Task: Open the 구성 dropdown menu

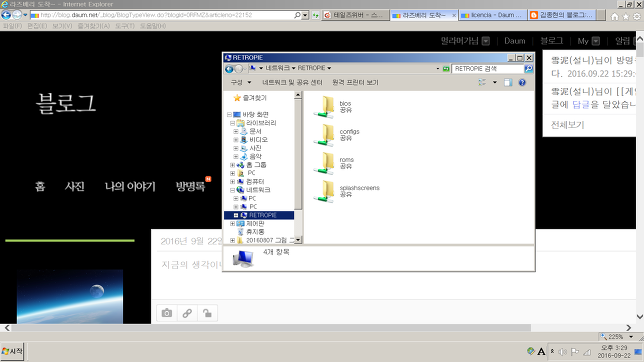Action: (x=241, y=83)
